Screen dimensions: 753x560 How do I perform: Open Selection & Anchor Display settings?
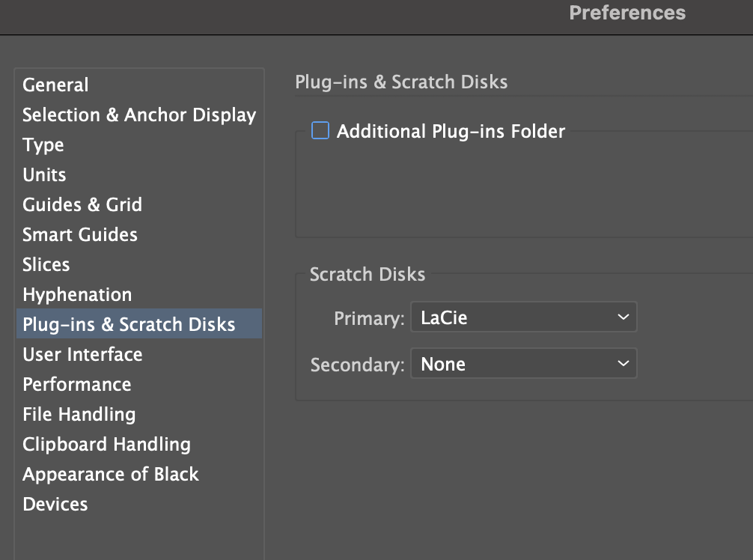pyautogui.click(x=139, y=115)
